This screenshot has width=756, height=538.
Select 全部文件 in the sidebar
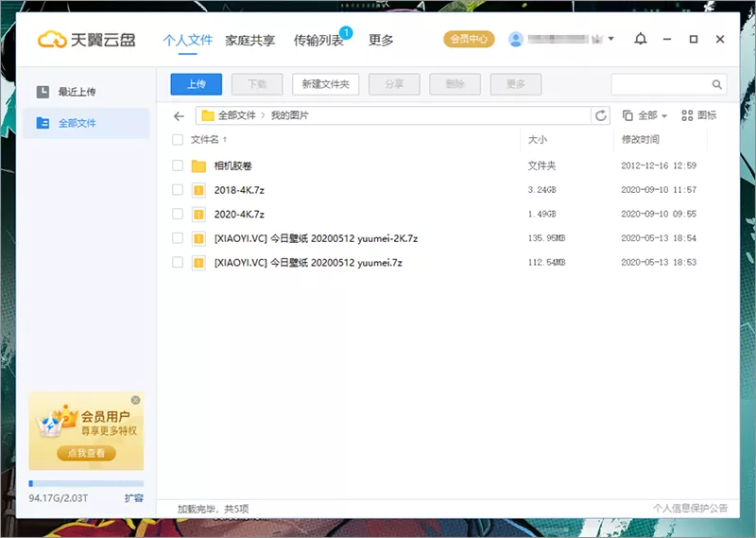tap(86, 123)
